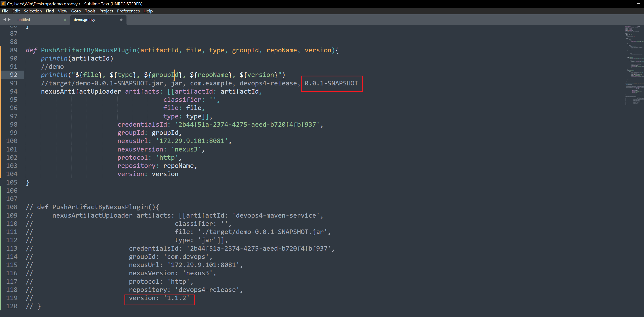Click repoName on line 103
The image size is (644, 317).
[178, 166]
